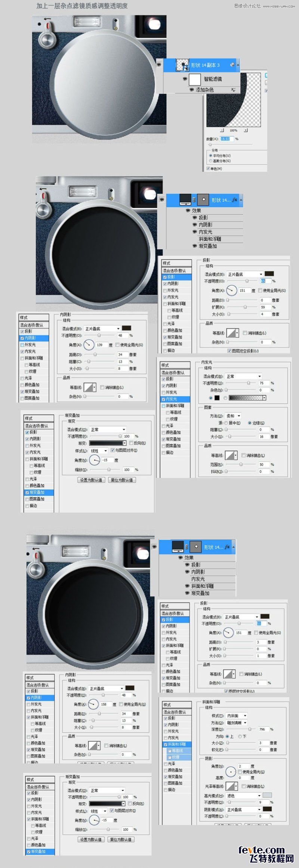Open the 方法 dropdown showing 雕刻清晰

click(x=237, y=723)
